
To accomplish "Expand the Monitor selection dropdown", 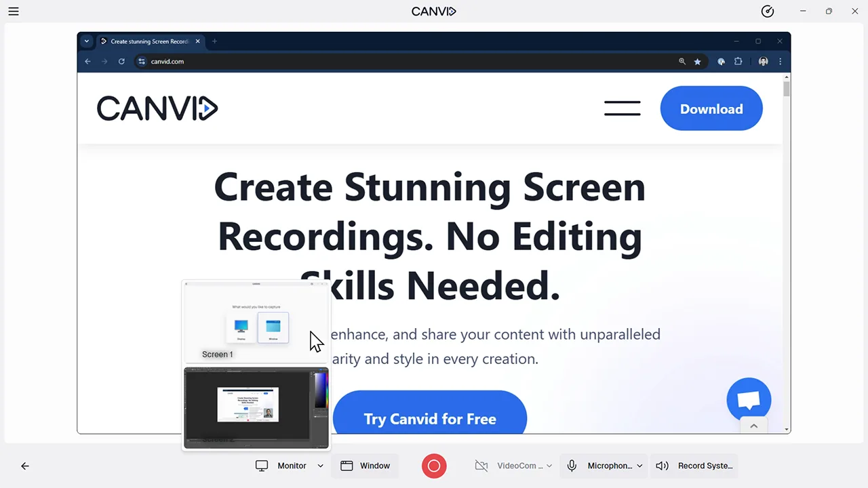I will point(319,466).
